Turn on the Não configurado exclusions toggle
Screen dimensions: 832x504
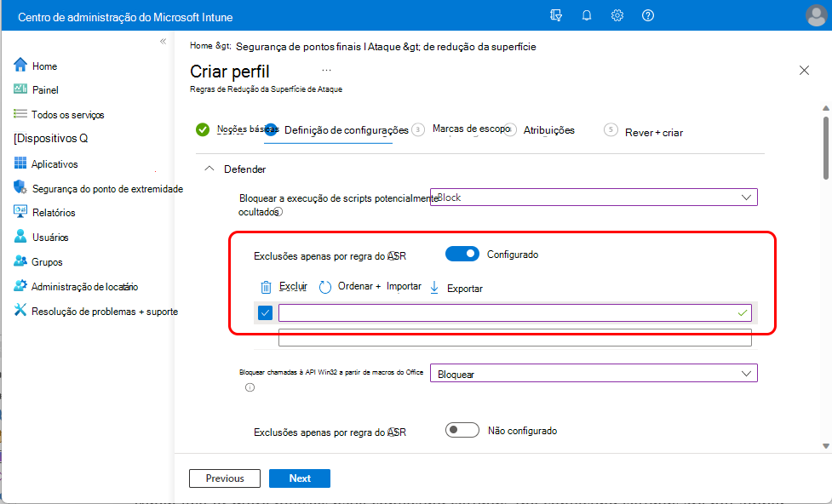coord(462,430)
